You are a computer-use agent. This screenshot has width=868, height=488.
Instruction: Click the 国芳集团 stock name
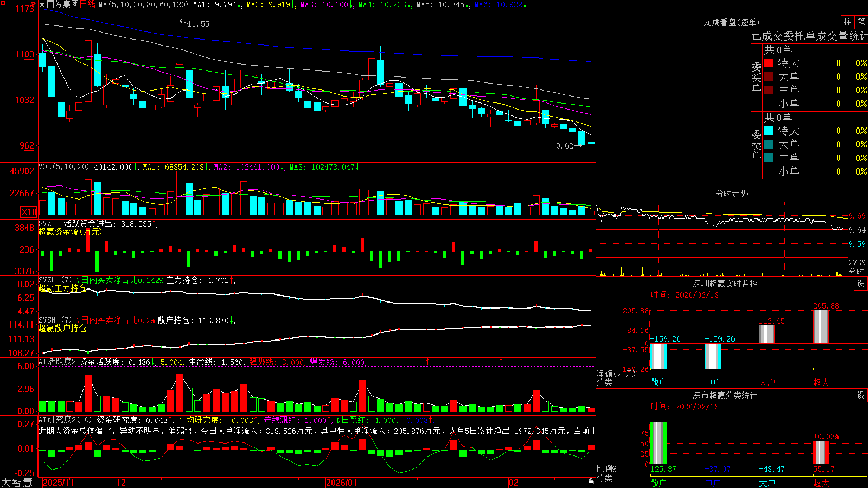point(62,4)
